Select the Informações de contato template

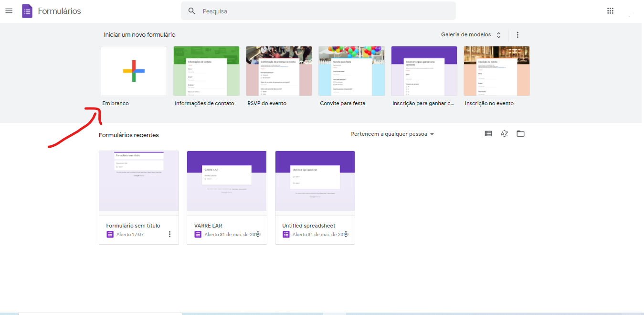[x=206, y=71]
